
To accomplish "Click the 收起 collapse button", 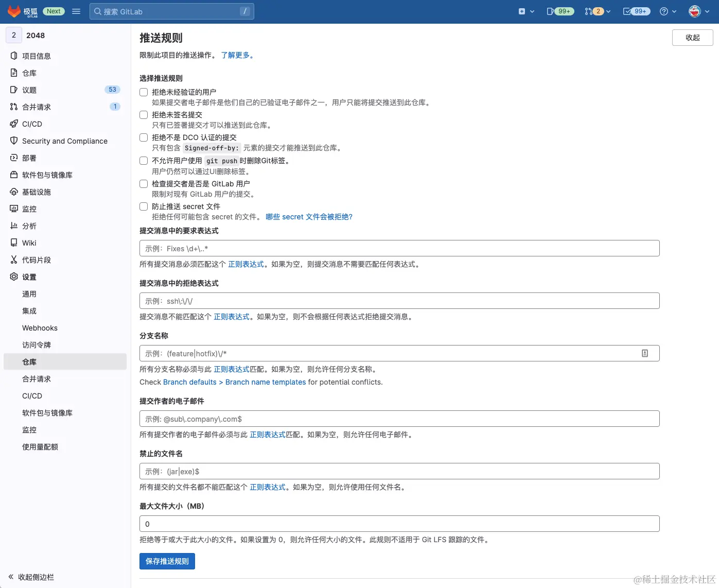I will [x=692, y=38].
